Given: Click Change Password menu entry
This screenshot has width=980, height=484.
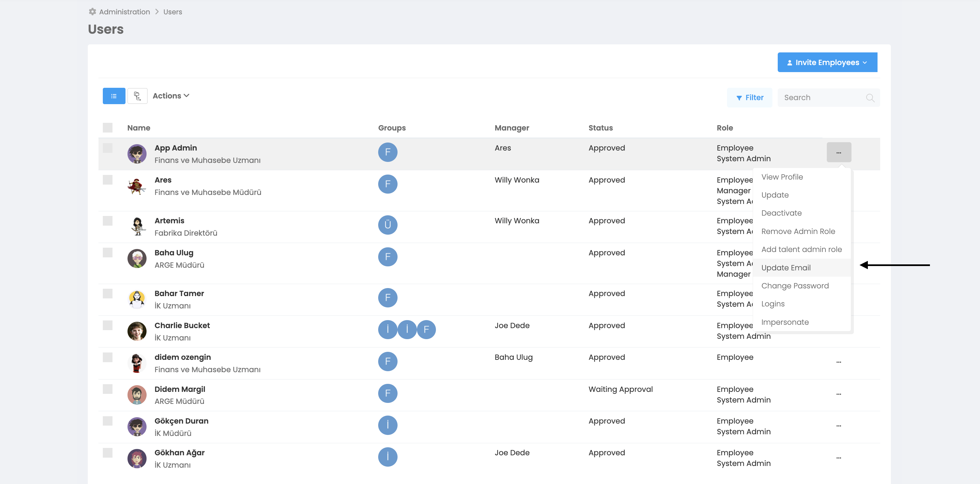Looking at the screenshot, I should coord(795,286).
